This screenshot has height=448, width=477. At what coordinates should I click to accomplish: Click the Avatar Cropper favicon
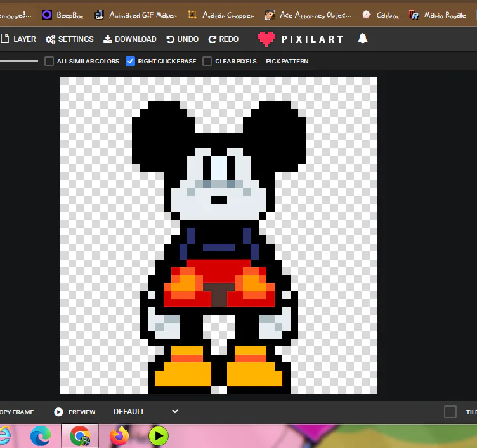coord(192,15)
